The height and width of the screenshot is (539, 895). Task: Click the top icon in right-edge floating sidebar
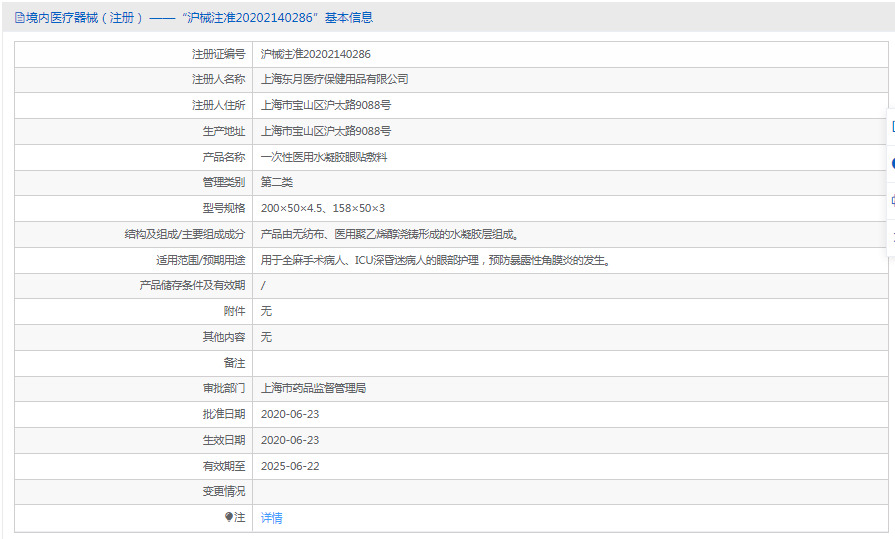click(892, 127)
